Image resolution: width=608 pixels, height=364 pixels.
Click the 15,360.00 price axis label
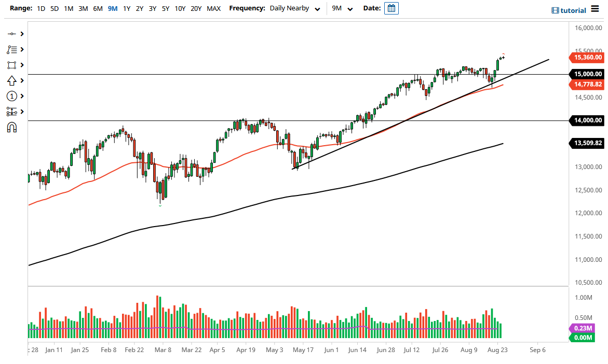[x=586, y=58]
